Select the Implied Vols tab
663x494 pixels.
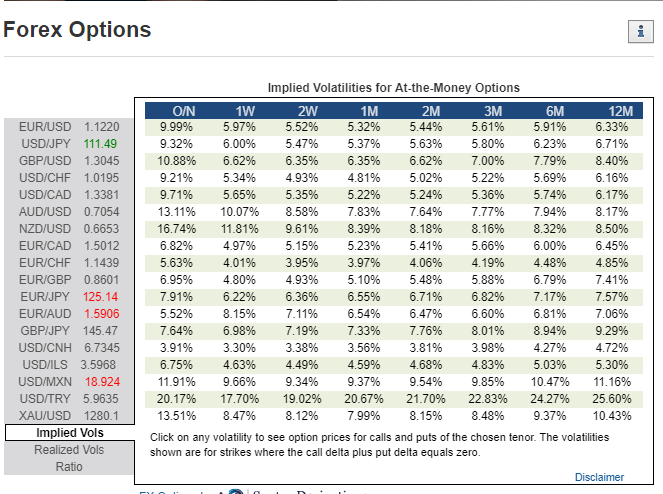coord(70,433)
